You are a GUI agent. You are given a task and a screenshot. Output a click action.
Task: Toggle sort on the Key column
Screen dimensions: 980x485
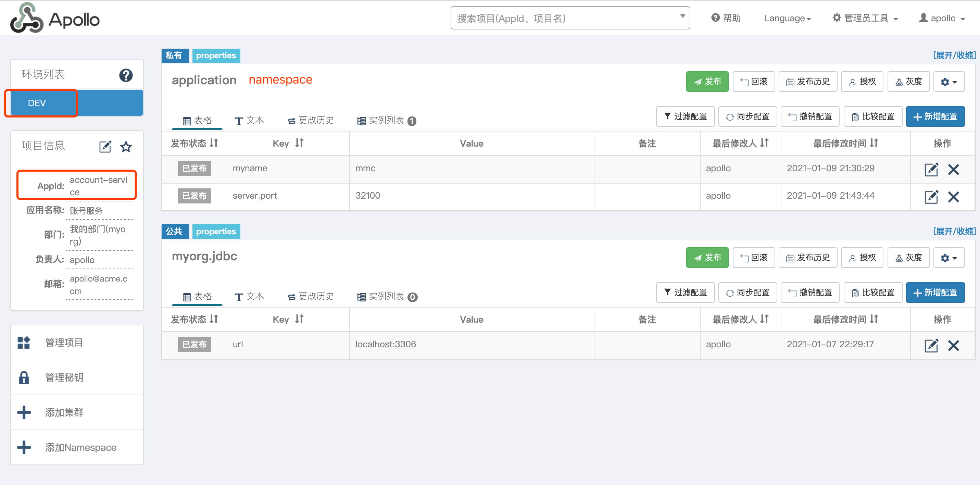point(288,143)
